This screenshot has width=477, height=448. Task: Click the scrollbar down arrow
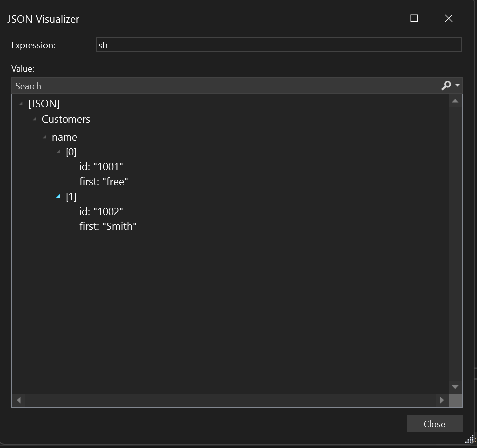455,387
